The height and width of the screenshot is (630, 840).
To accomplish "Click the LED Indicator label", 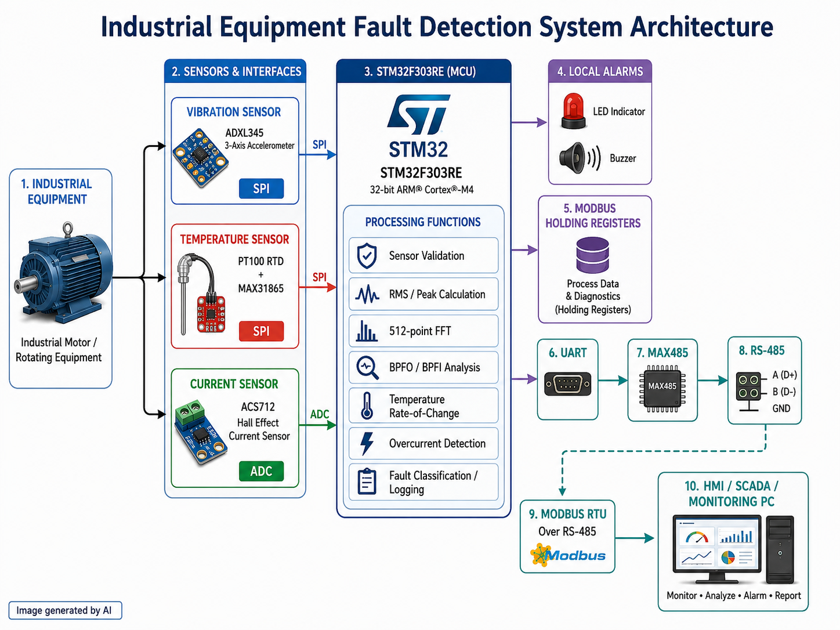I will 619,111.
